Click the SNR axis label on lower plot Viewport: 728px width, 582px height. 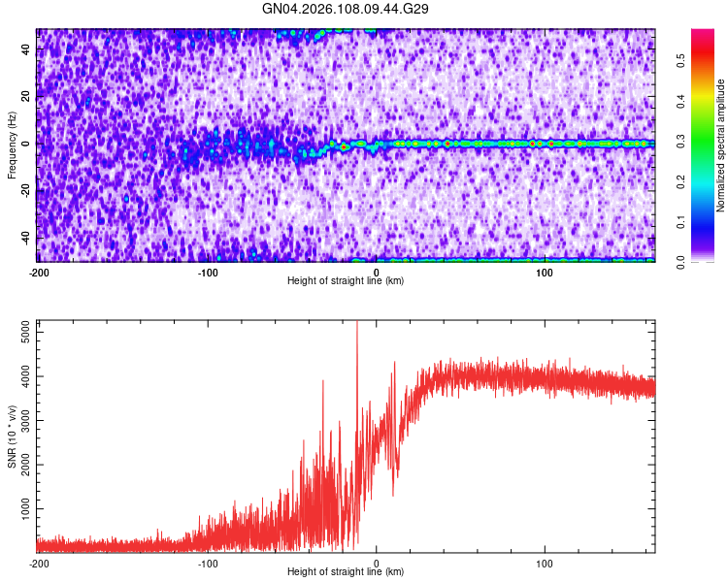[12, 436]
